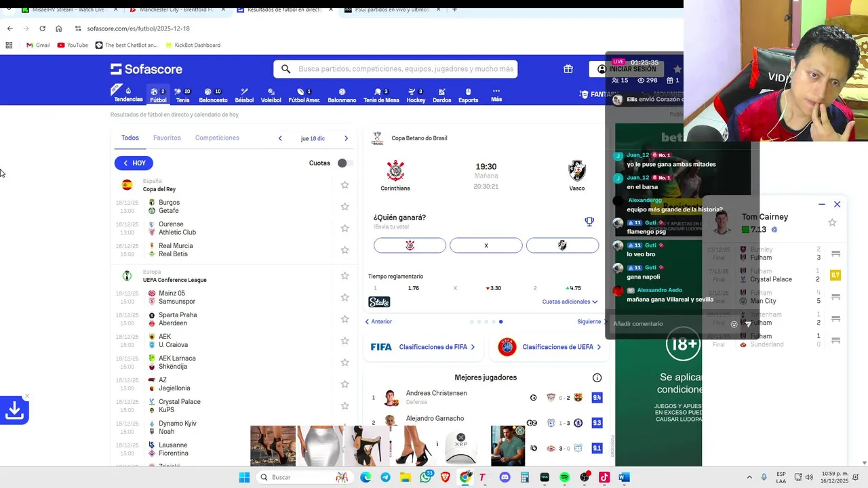This screenshot has height=488, width=868.
Task: Open the Béisbol sport section
Action: tap(244, 95)
